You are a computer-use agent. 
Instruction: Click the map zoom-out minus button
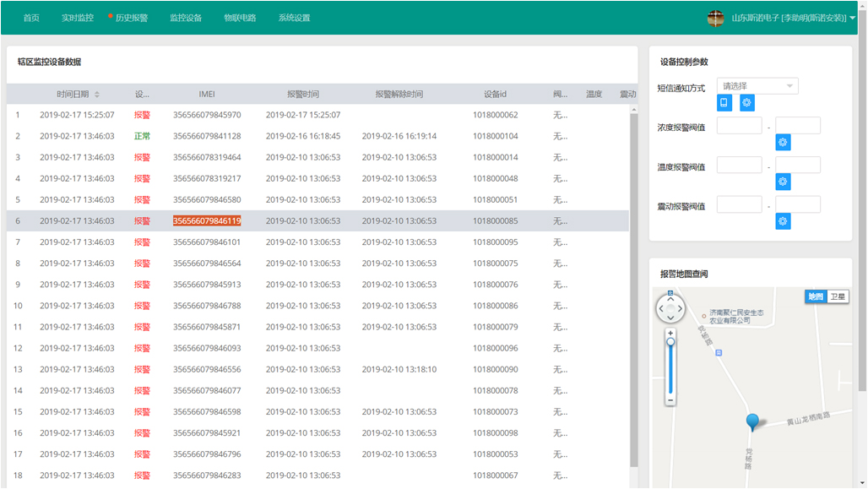670,399
